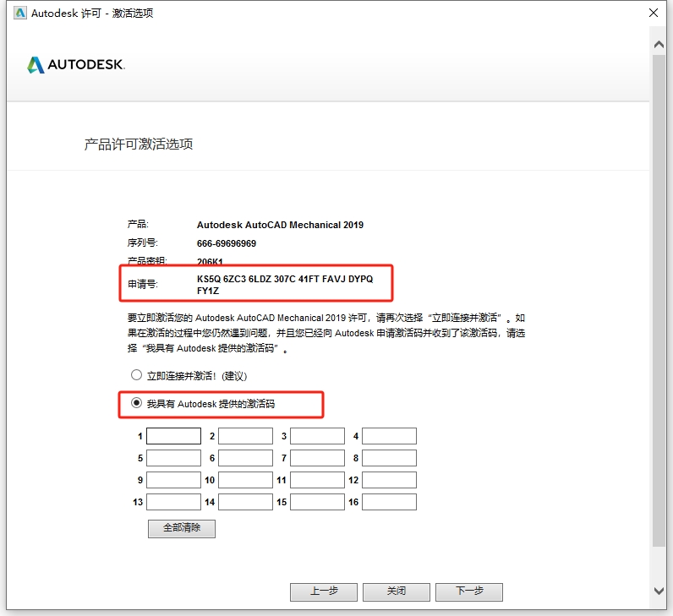
Task: Click activation code field 7
Action: pos(317,458)
